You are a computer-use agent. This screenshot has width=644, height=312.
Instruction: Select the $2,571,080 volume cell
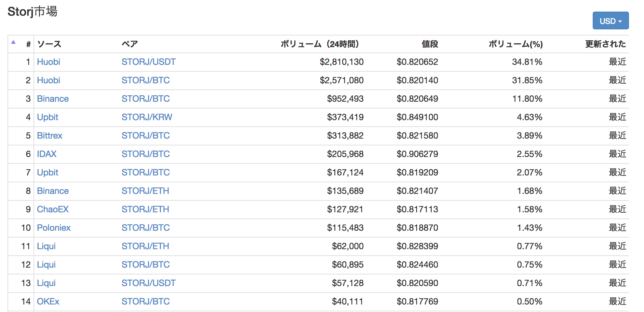click(341, 80)
